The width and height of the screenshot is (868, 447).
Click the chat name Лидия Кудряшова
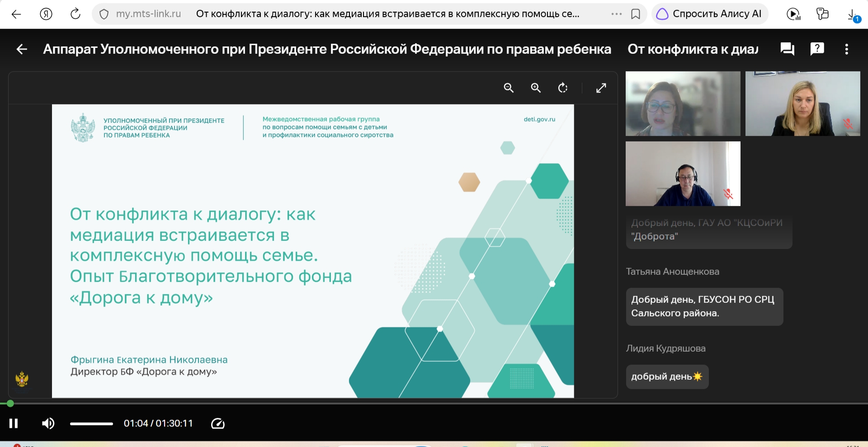(665, 348)
